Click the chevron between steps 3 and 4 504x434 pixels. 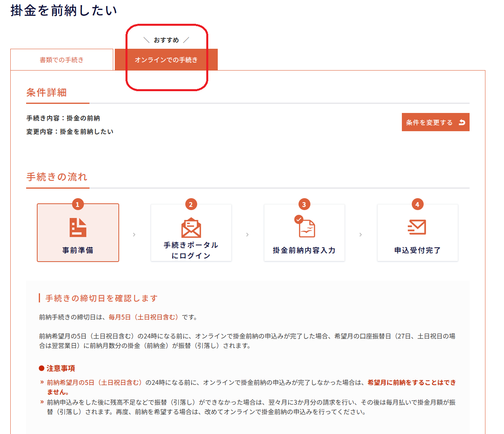point(360,235)
